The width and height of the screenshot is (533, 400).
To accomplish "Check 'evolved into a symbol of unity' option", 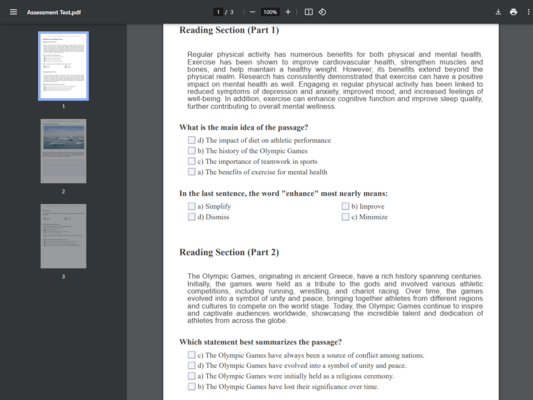I will 192,366.
